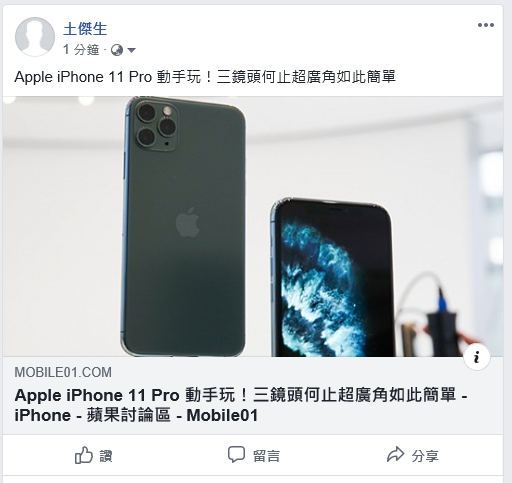Open the grey profile avatar picture
512x483 pixels.
point(35,37)
